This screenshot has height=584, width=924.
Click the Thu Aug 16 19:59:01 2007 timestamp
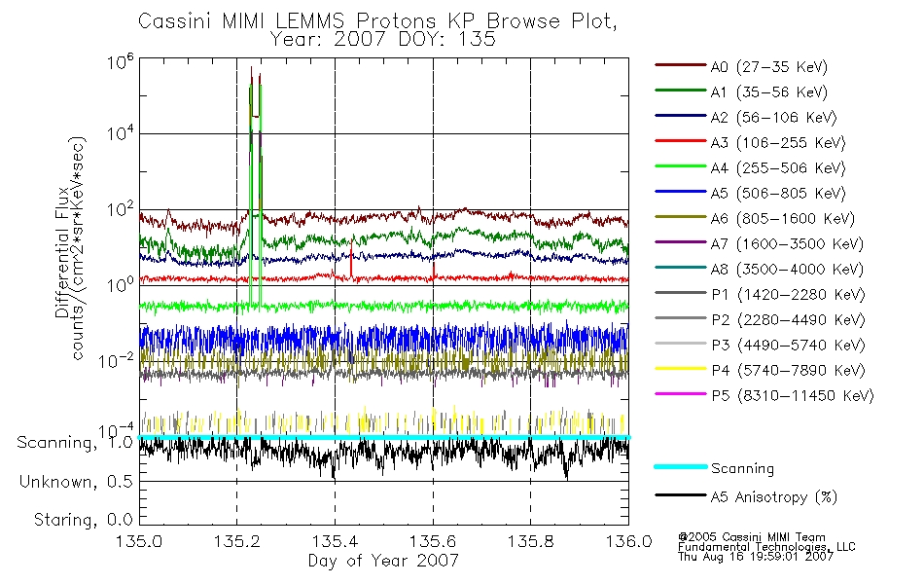(x=756, y=557)
